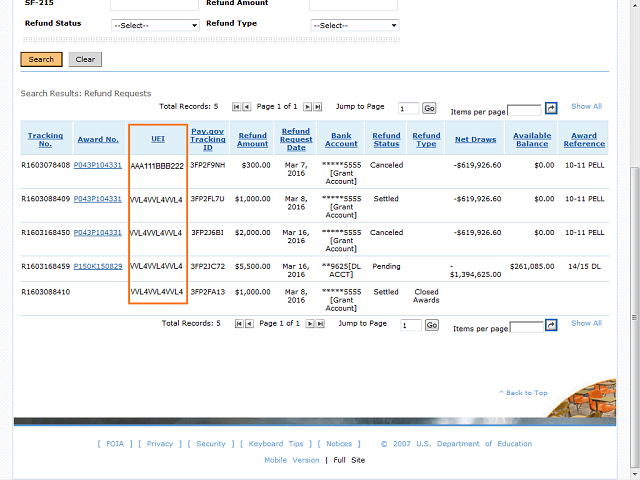This screenshot has width=640, height=480.
Task: Click the previous page icon above the table
Action: click(x=246, y=106)
